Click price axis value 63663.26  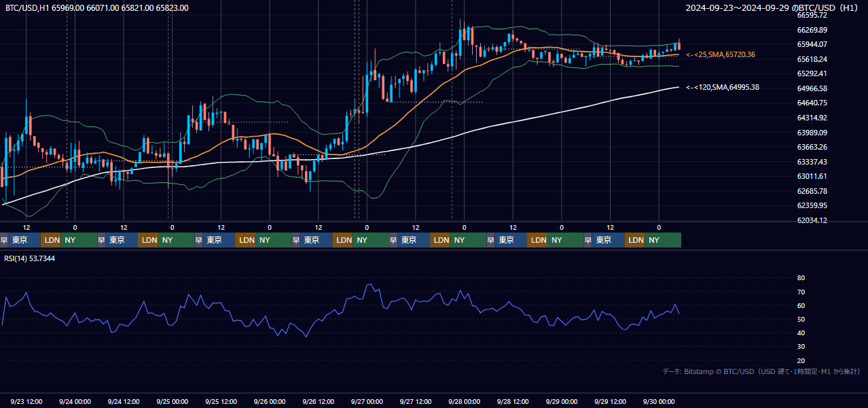click(x=812, y=147)
